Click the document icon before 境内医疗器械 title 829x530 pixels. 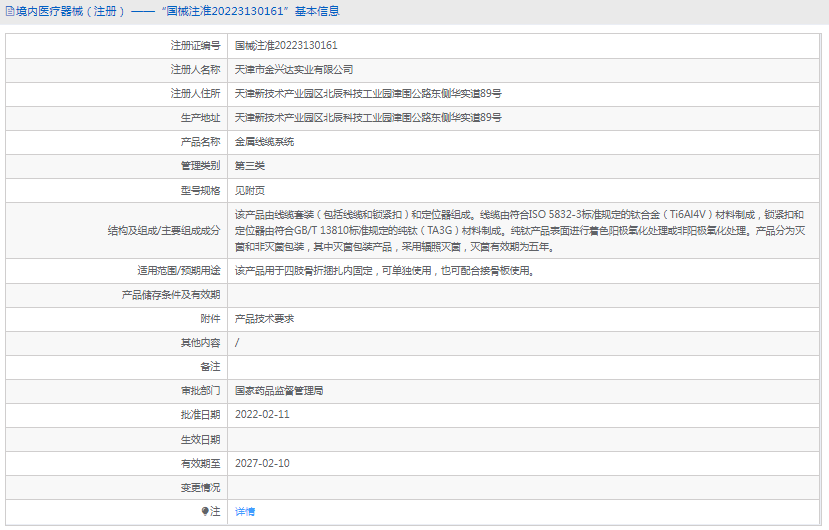click(x=10, y=11)
